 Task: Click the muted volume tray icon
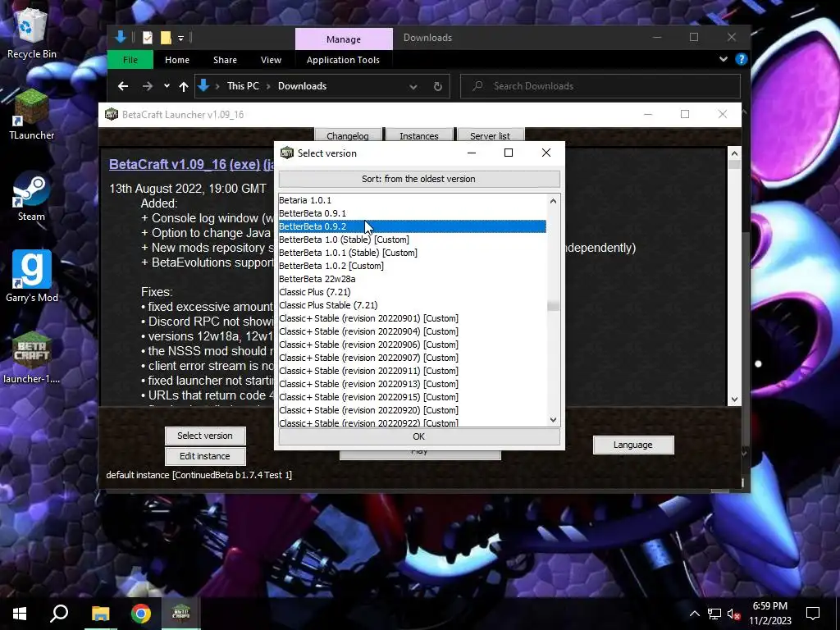point(733,614)
